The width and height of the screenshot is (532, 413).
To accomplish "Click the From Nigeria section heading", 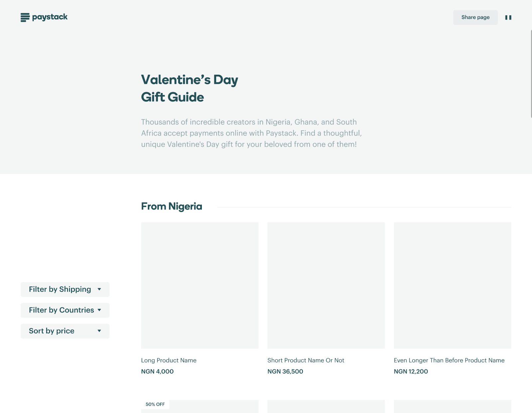I will click(172, 206).
